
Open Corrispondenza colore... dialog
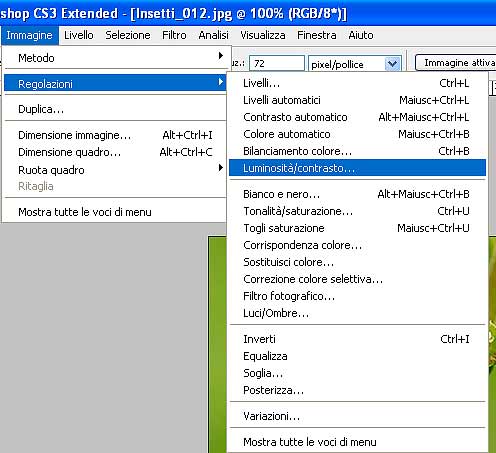pyautogui.click(x=357, y=245)
